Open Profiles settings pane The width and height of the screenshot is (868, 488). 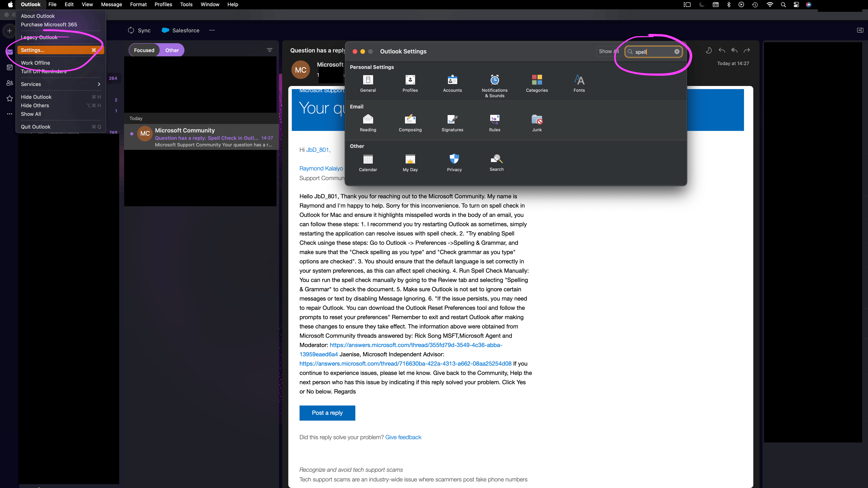(x=410, y=83)
